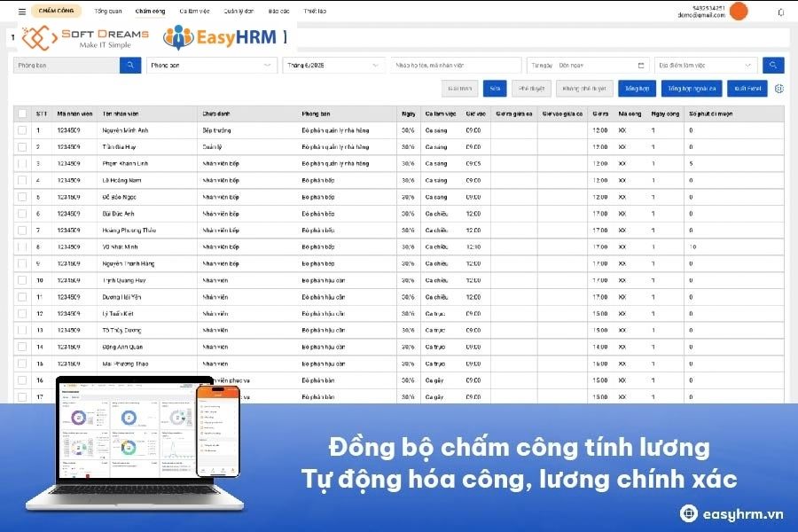Click the blue Sửa button
This screenshot has height=532, width=798.
point(495,89)
